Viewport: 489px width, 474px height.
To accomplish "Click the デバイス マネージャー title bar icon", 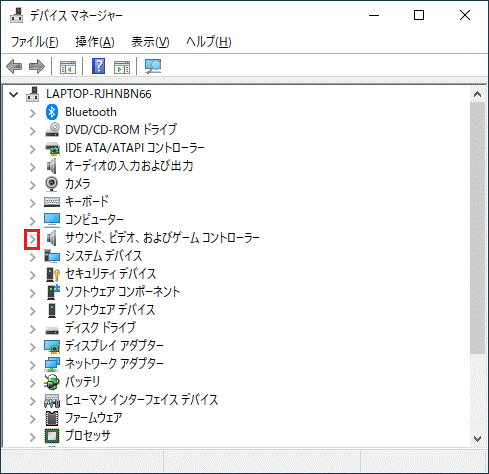I will click(x=17, y=15).
